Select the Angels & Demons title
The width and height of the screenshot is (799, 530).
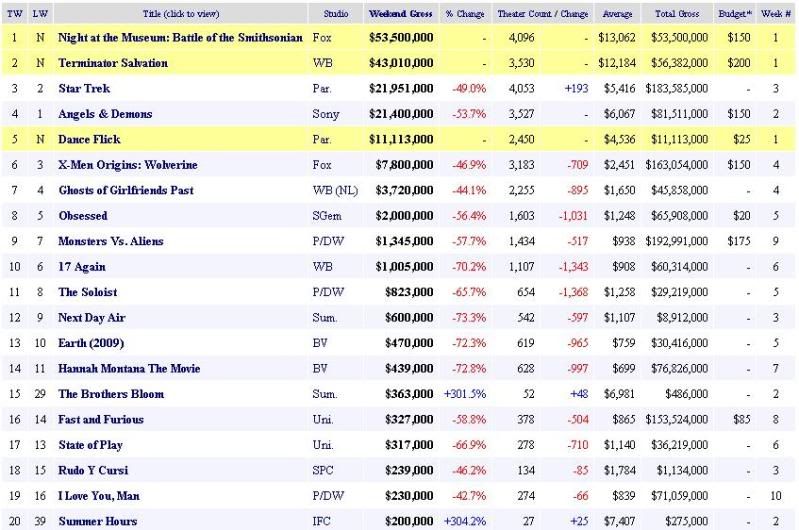pyautogui.click(x=104, y=114)
